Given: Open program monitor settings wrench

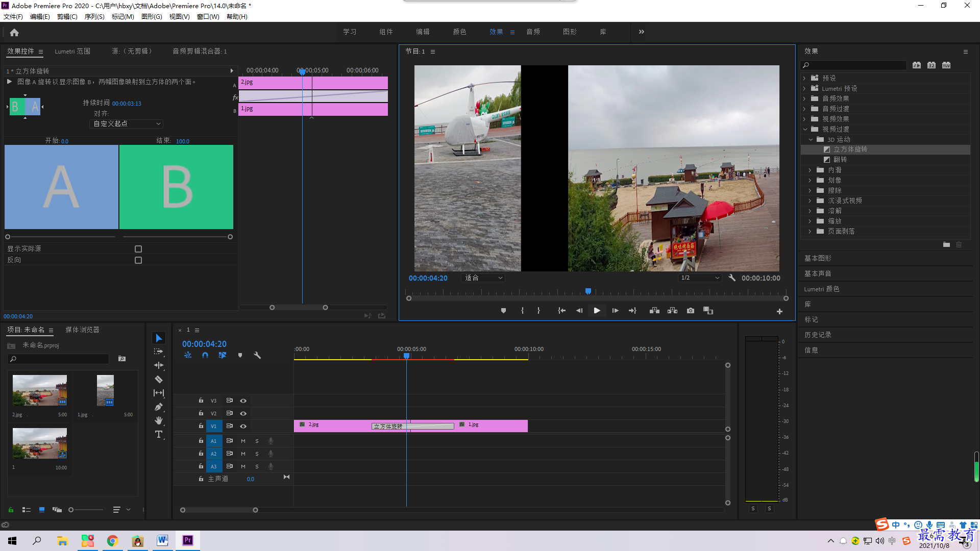Looking at the screenshot, I should (732, 278).
